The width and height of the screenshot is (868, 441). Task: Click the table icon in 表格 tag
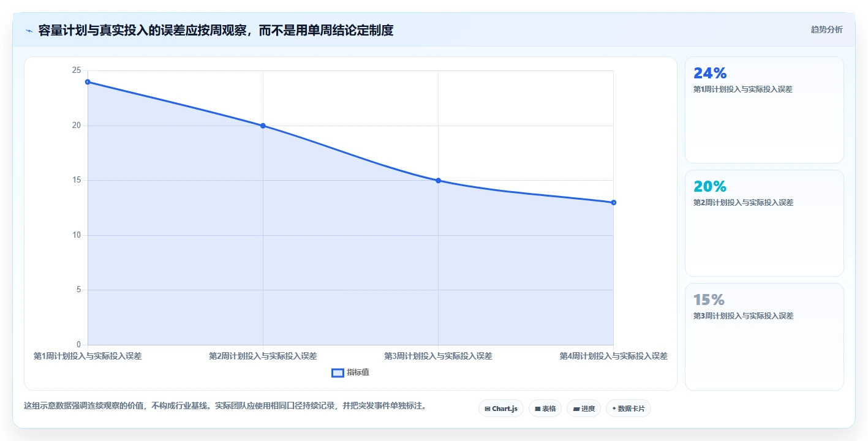pyautogui.click(x=538, y=409)
